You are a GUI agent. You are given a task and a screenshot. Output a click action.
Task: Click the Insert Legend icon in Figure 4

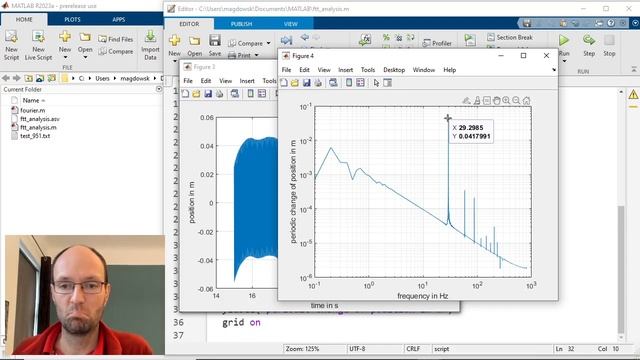pos(360,83)
